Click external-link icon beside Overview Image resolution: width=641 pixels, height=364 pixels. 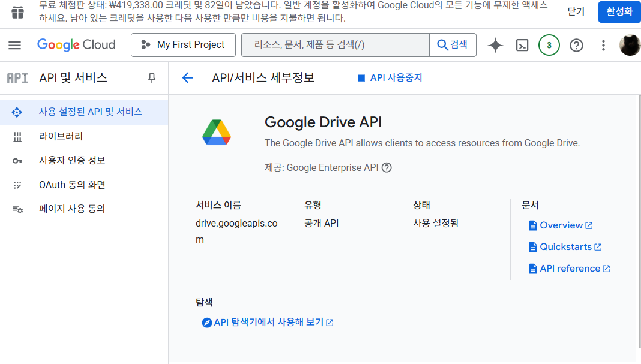tap(589, 225)
